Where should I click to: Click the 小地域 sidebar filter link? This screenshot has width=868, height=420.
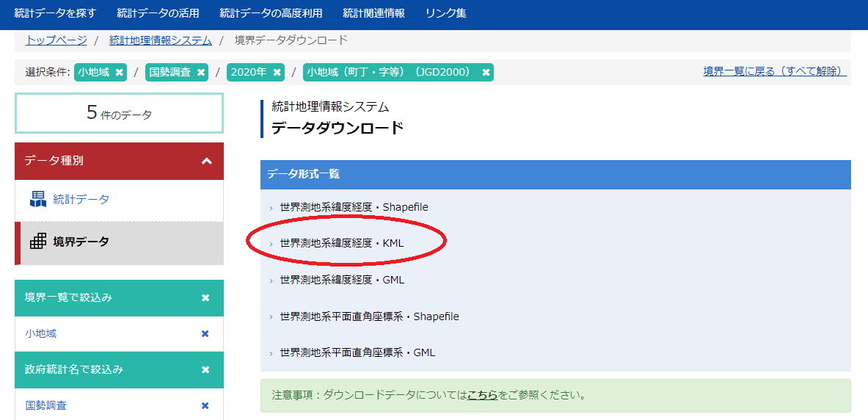tap(40, 333)
